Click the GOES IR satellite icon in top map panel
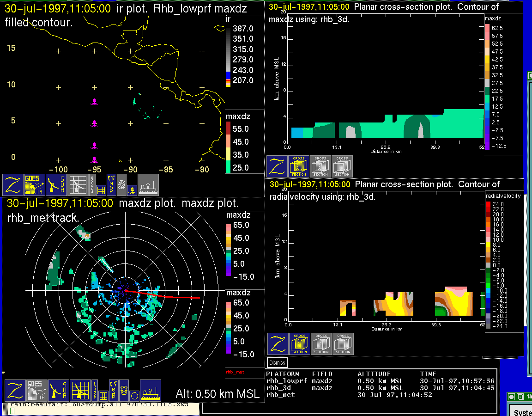The height and width of the screenshot is (416, 532). tap(35, 185)
